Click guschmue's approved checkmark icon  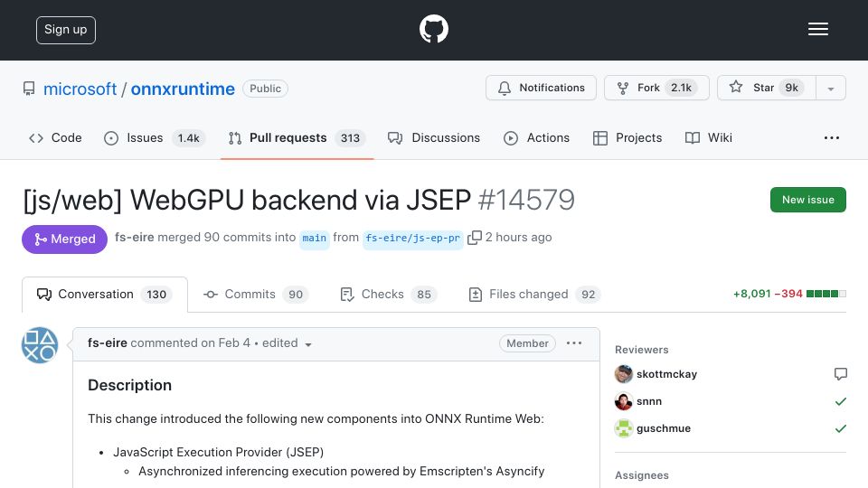(x=840, y=428)
